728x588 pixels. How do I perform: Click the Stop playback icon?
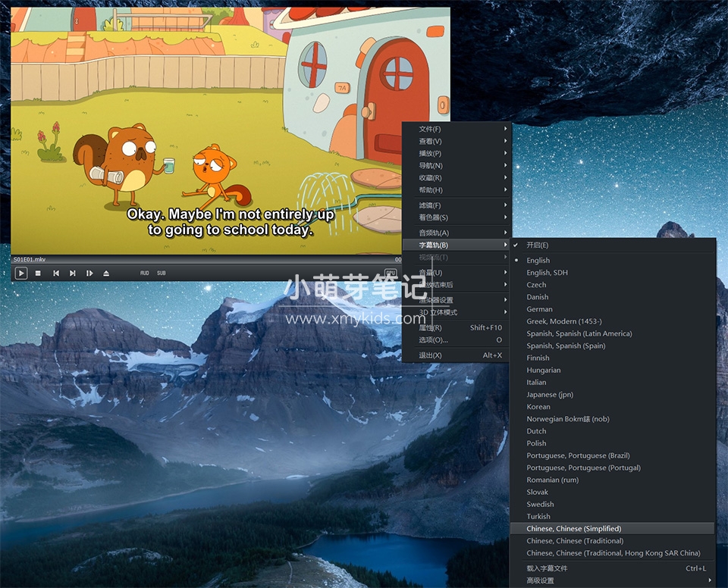click(38, 273)
